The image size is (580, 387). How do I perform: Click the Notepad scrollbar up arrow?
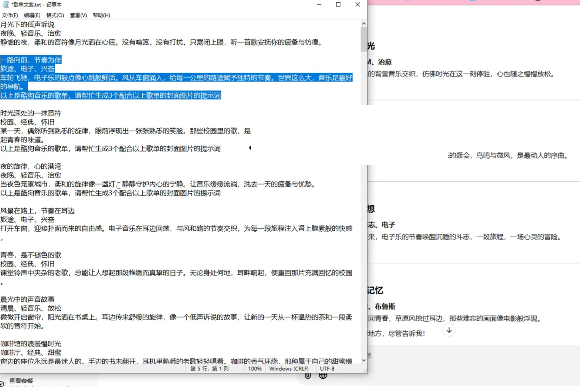click(x=364, y=24)
